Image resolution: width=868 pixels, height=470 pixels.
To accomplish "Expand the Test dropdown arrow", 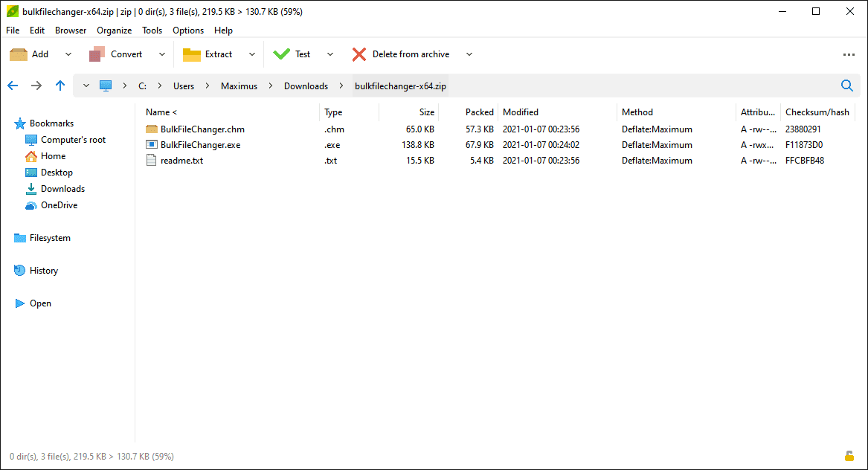I will tap(330, 54).
